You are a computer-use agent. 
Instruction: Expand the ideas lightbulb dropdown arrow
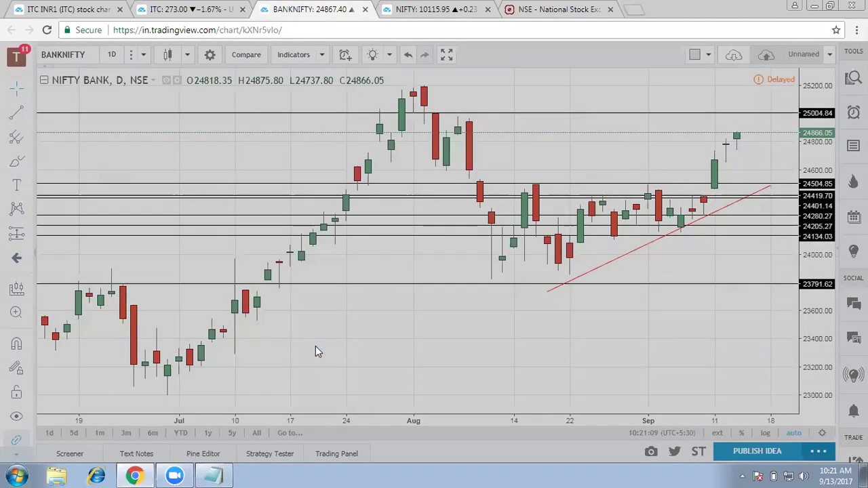[389, 55]
